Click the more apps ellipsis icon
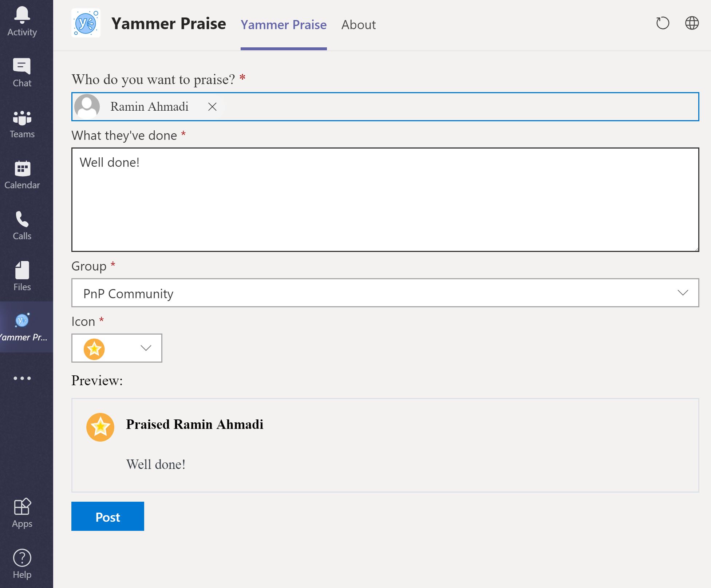The image size is (711, 588). [22, 378]
